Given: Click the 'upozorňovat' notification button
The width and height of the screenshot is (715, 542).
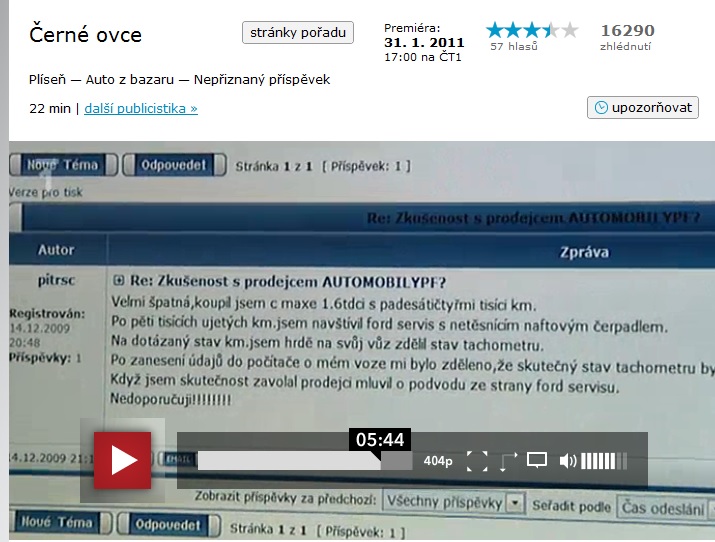Looking at the screenshot, I should click(x=643, y=108).
